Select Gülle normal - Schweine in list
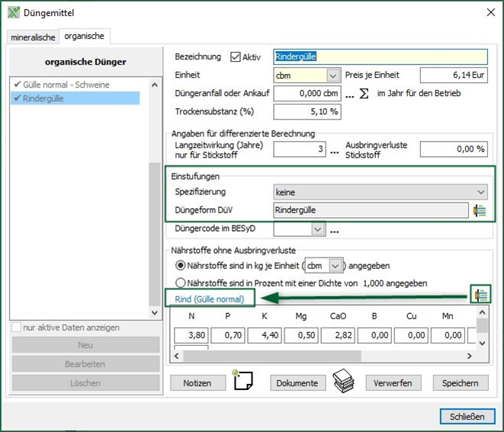504x432 pixels. pyautogui.click(x=66, y=85)
